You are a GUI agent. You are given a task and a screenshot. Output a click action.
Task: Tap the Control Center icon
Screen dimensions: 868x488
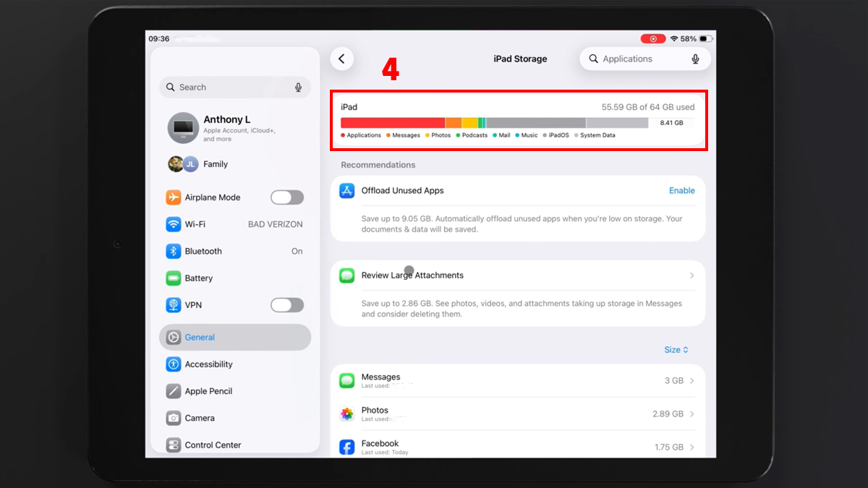pos(174,445)
